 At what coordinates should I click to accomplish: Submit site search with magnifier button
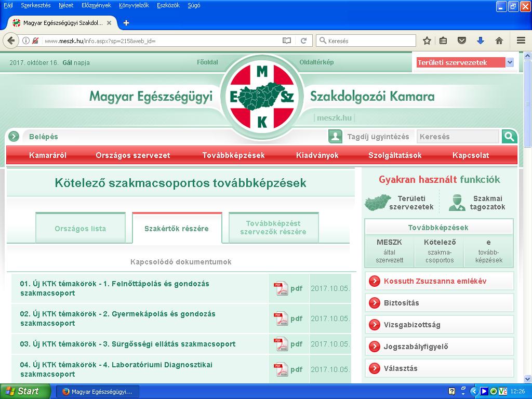509,137
